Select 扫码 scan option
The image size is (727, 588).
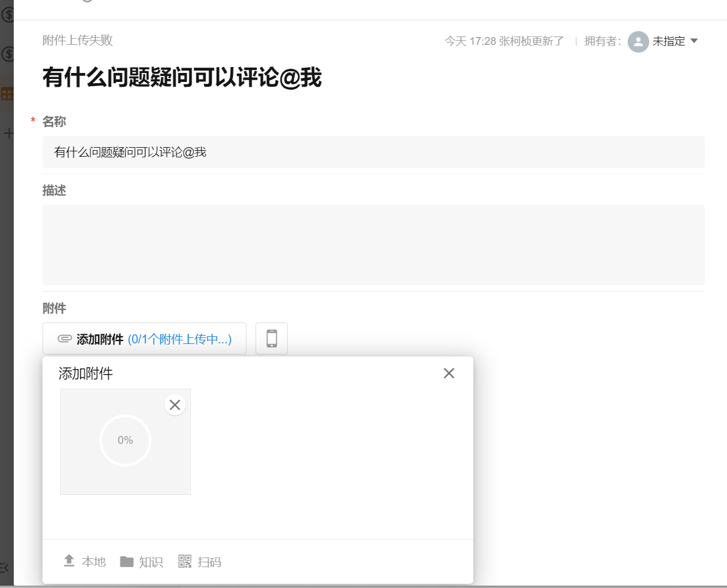200,561
